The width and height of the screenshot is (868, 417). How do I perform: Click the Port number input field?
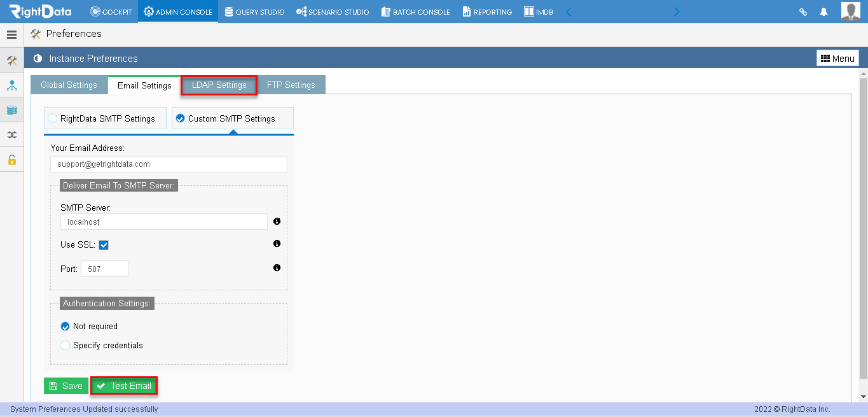pos(104,269)
